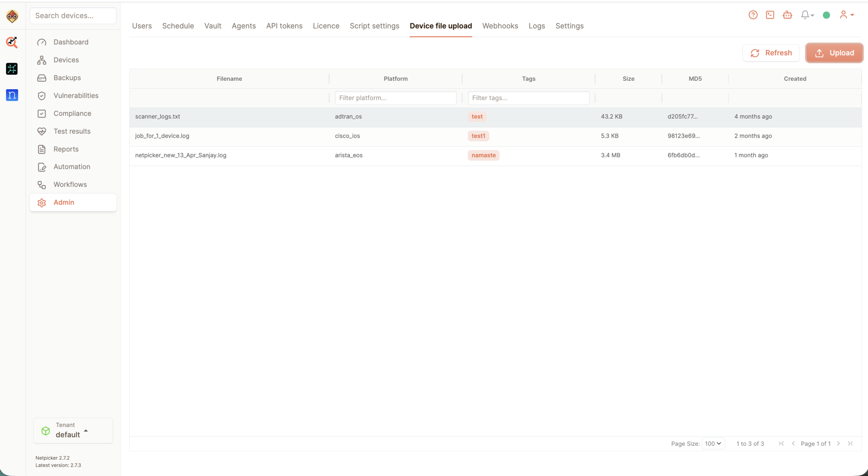Open the orange magnifier app icon
The width and height of the screenshot is (868, 476).
pyautogui.click(x=12, y=42)
